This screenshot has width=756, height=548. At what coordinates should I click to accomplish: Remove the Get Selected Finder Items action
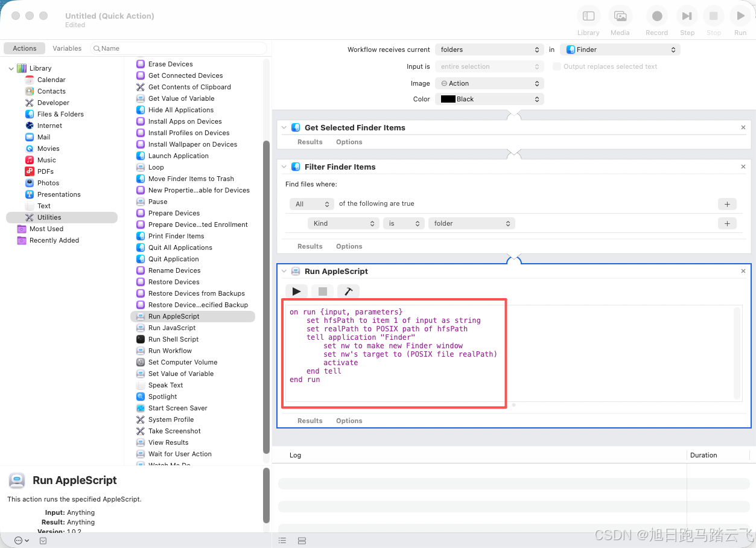(743, 127)
